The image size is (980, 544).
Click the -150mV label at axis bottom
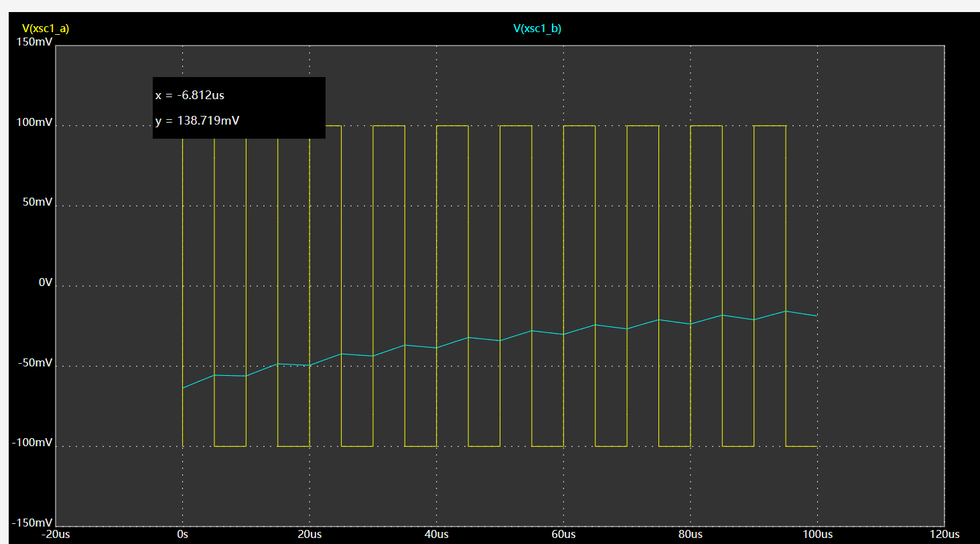32,523
